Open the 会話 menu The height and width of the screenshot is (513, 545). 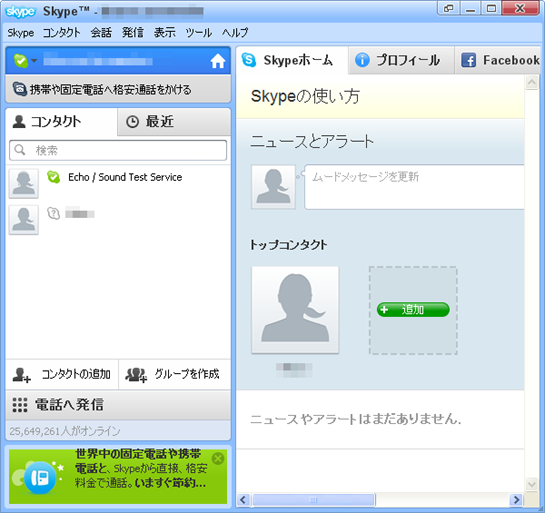point(101,33)
